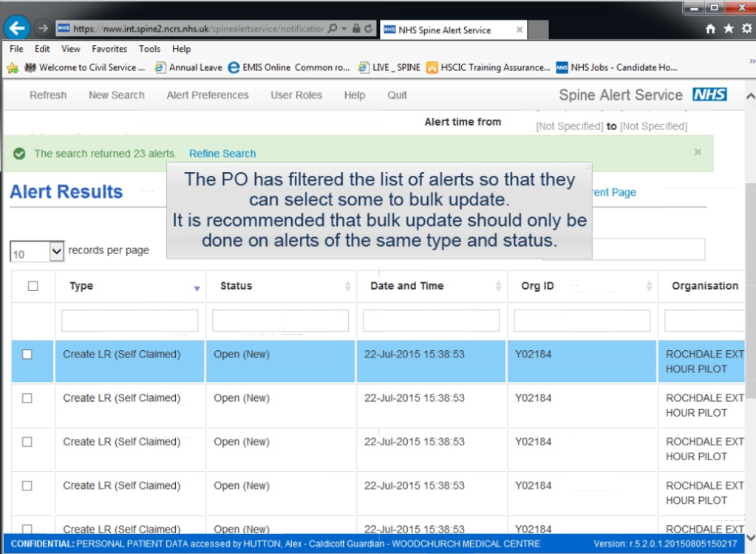Open the records per page dropdown
The width and height of the screenshot is (756, 554).
37,251
